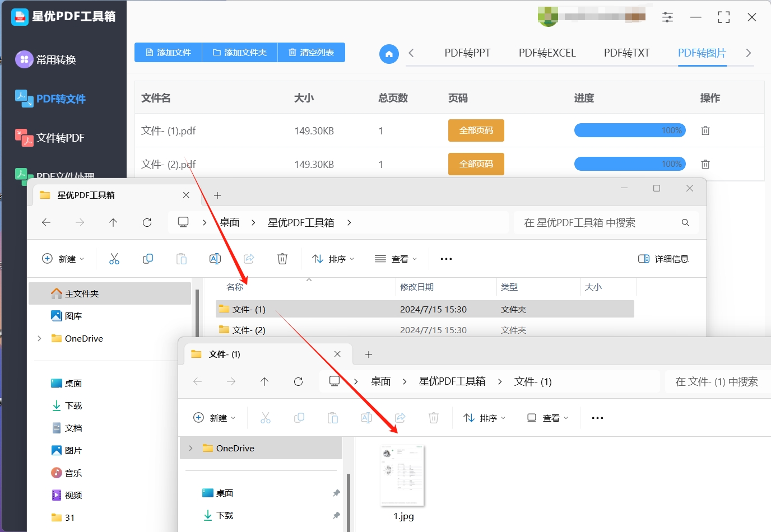Open 排序 dropdown in 文件- (1) Explorer
Viewport: 771px width, 532px height.
point(484,418)
